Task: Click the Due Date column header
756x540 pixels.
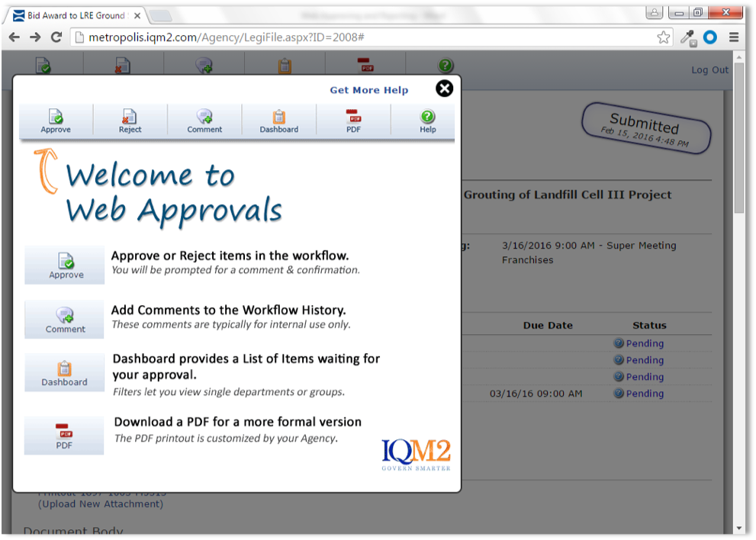Action: coord(548,326)
